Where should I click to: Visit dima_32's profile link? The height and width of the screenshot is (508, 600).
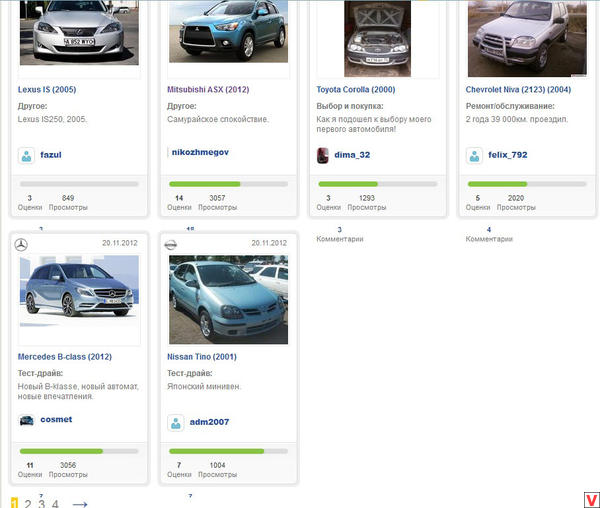click(x=352, y=155)
